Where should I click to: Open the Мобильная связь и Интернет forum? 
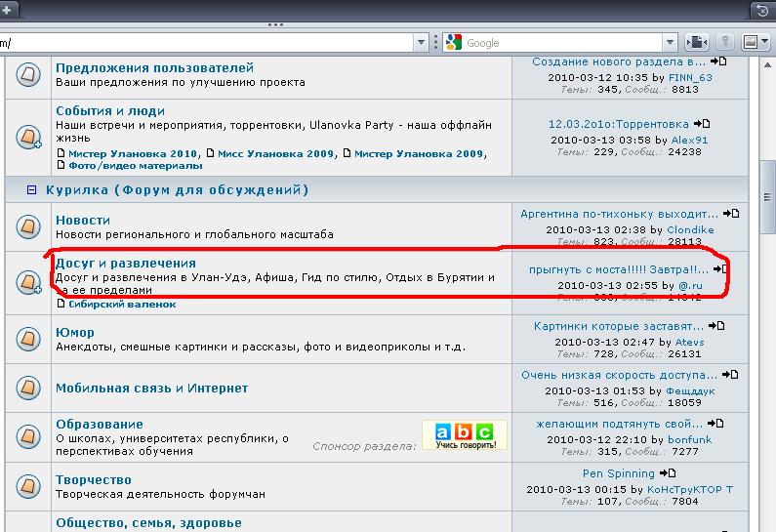(151, 388)
